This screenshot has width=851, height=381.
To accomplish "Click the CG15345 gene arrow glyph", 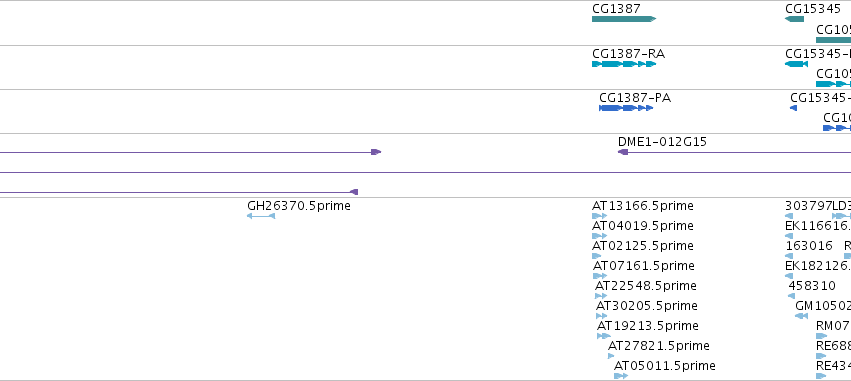I will point(795,19).
